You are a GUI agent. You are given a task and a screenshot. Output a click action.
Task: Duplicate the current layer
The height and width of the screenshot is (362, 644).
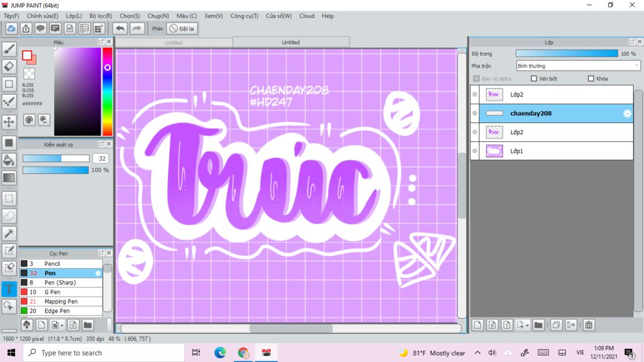pyautogui.click(x=556, y=325)
